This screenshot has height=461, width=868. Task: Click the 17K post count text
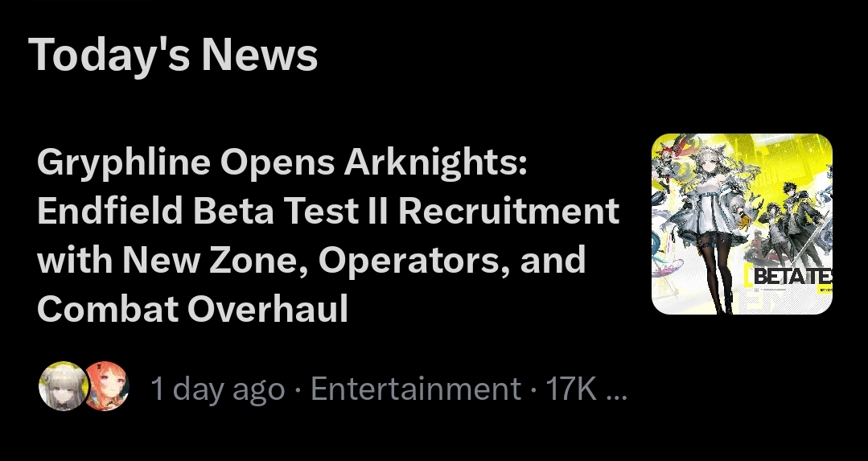tap(571, 389)
